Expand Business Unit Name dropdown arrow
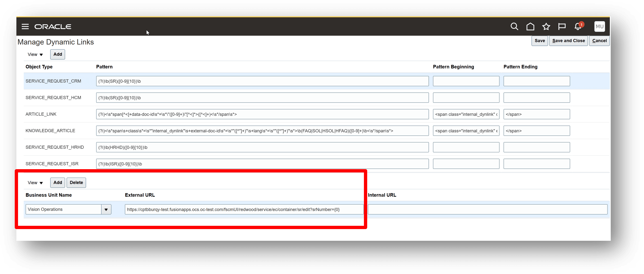The image size is (644, 274). click(106, 209)
